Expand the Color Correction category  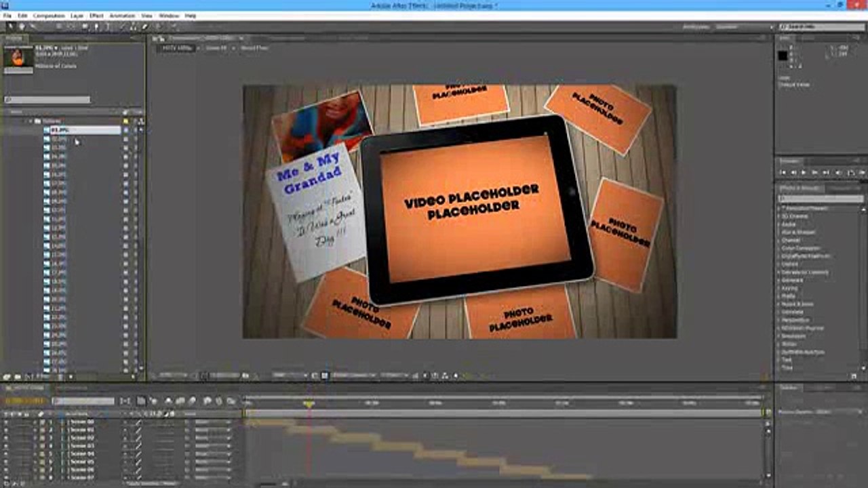778,249
